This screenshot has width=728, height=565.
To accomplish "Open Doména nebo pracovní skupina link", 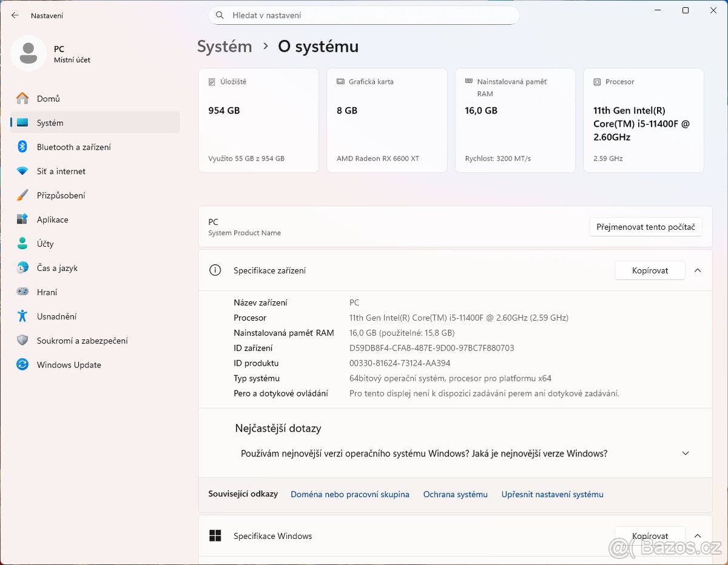I will (349, 494).
